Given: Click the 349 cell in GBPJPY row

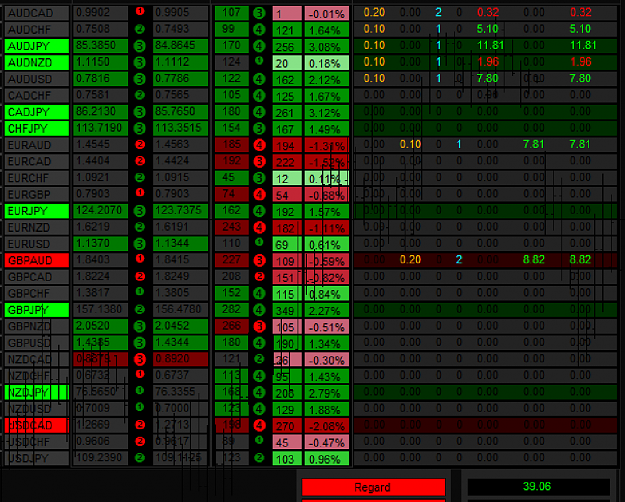Looking at the screenshot, I should coord(287,310).
